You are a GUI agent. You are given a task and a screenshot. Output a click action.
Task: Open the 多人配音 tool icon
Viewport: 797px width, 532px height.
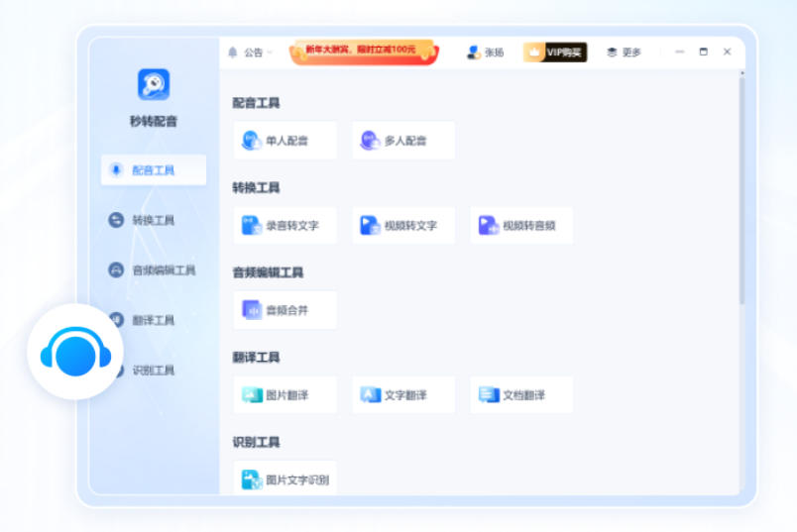370,141
